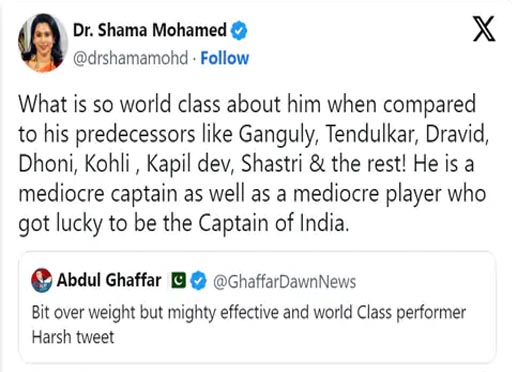
Task: Open the @drshamamohd handle
Action: coord(131,58)
